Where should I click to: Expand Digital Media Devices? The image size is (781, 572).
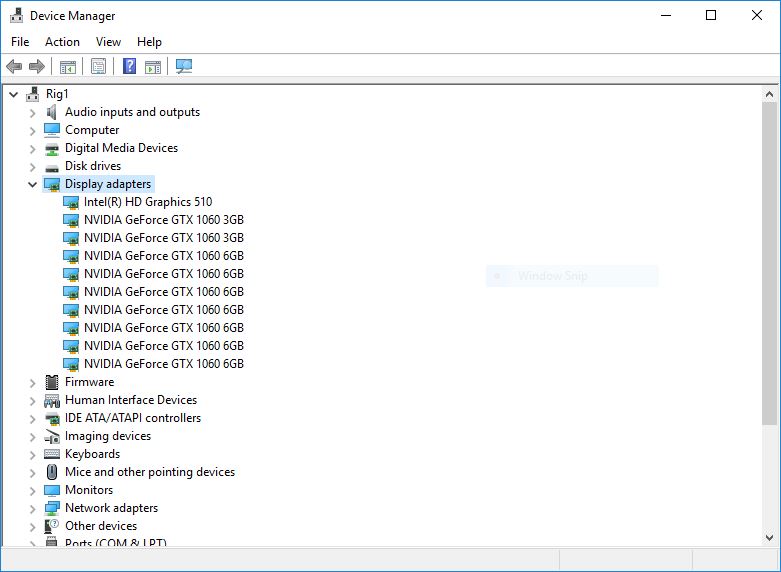click(33, 149)
